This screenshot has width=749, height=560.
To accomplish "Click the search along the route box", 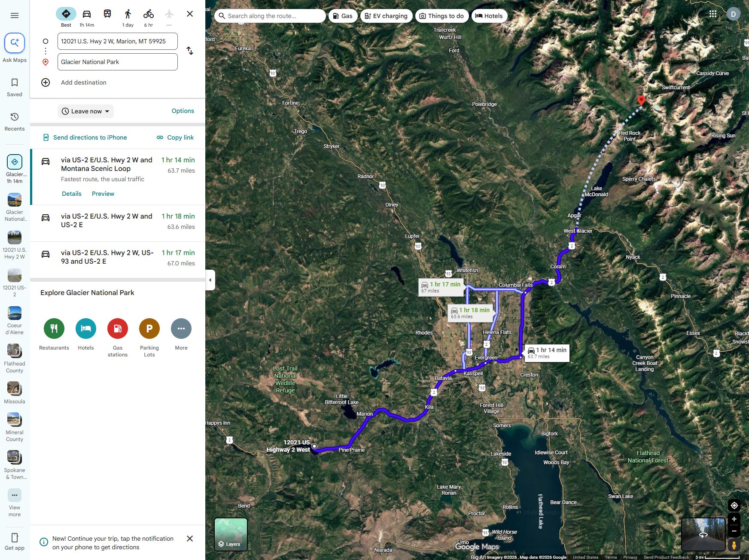I will pyautogui.click(x=270, y=16).
